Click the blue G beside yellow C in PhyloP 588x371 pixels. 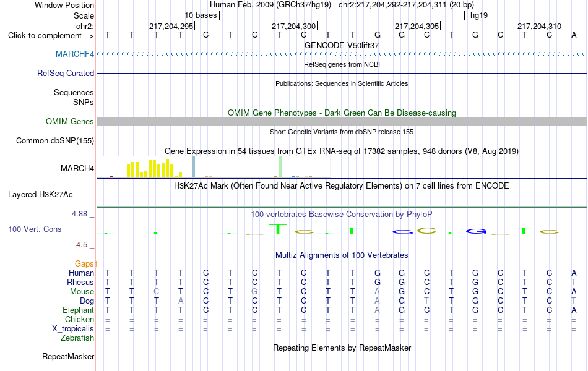(402, 232)
